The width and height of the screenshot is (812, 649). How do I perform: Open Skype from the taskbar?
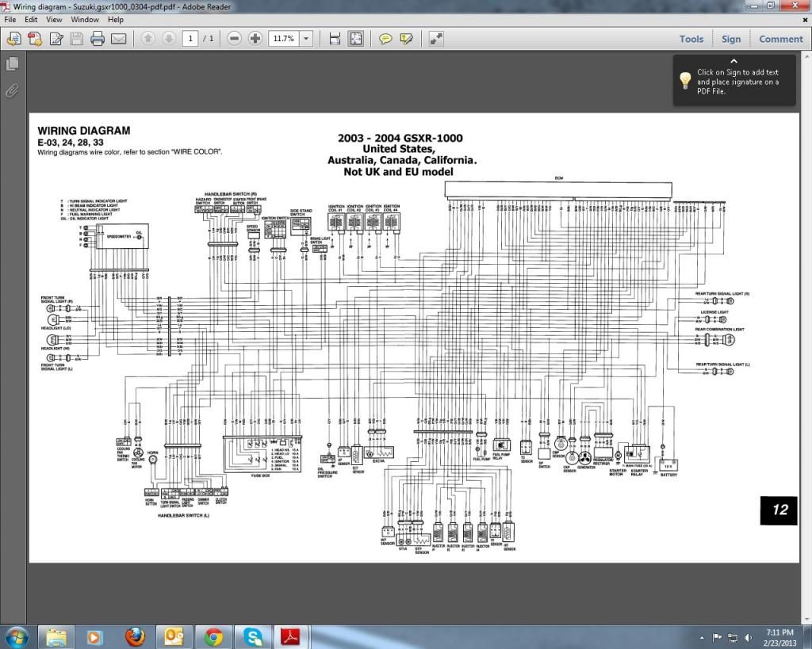pos(253,637)
